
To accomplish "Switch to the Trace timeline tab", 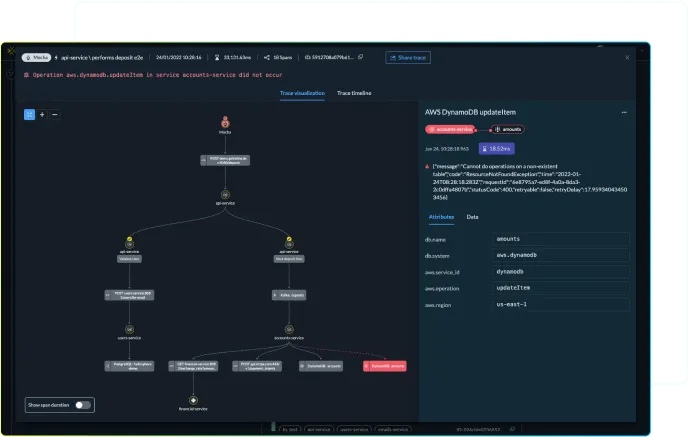I will (x=354, y=93).
